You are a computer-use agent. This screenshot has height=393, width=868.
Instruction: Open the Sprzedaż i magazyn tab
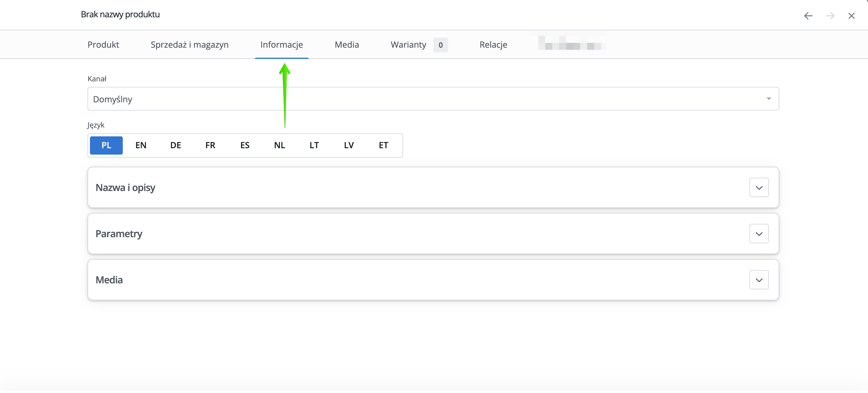pos(189,45)
